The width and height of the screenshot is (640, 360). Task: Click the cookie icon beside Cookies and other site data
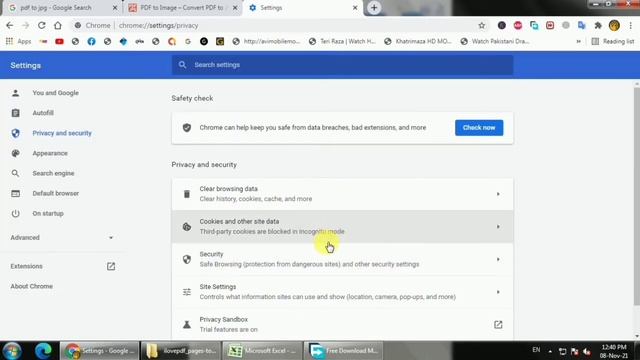point(187,227)
